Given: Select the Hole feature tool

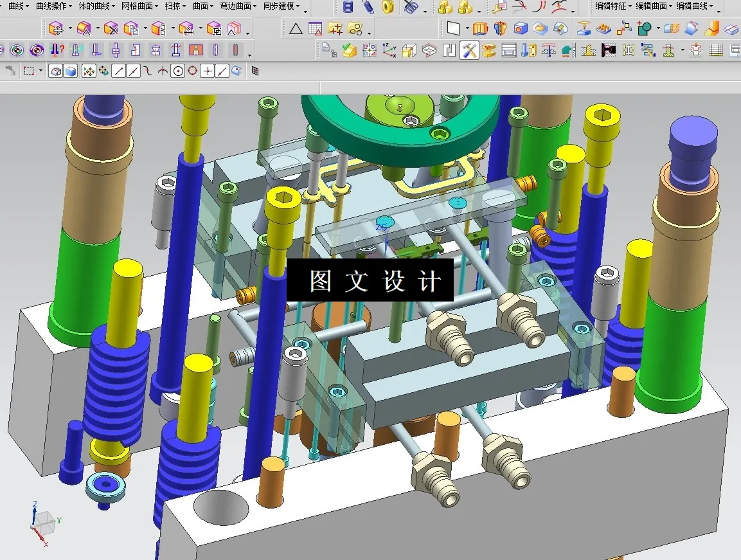Looking at the screenshot, I should pos(521,29).
